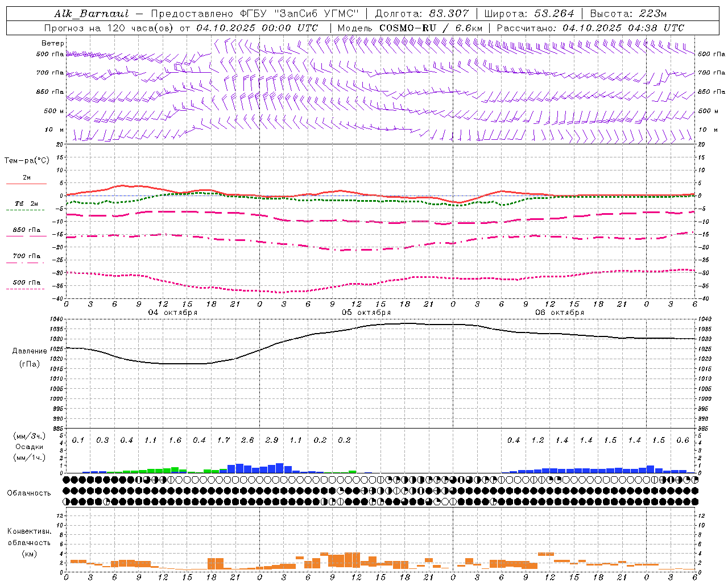Viewport: 728px width, 582px height.
Task: Click the 3-hour precipitation value 0.1
Action: pyautogui.click(x=78, y=440)
